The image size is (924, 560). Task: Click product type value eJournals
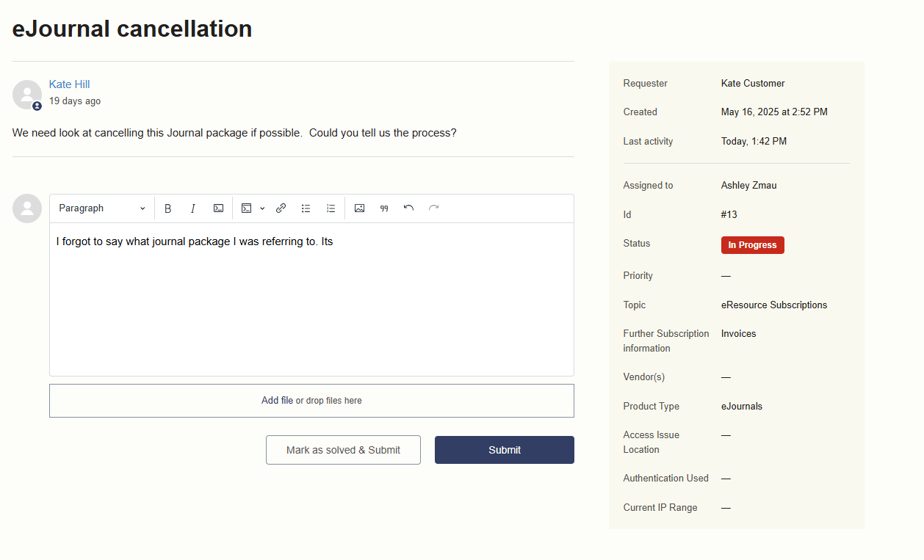coord(742,407)
